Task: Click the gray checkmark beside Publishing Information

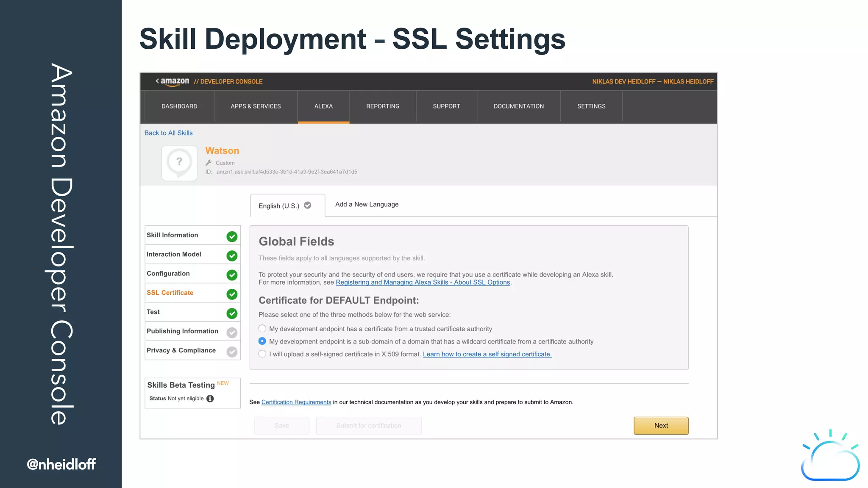Action: (x=232, y=333)
